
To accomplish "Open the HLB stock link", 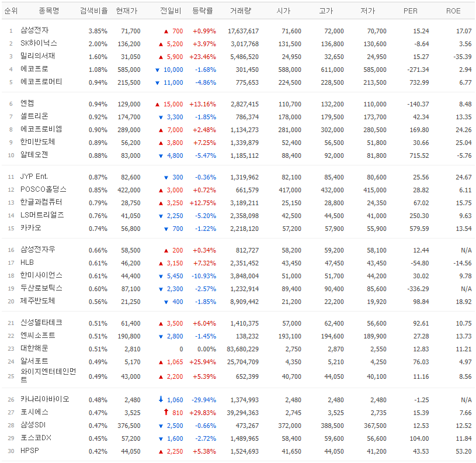I will coord(27,262).
